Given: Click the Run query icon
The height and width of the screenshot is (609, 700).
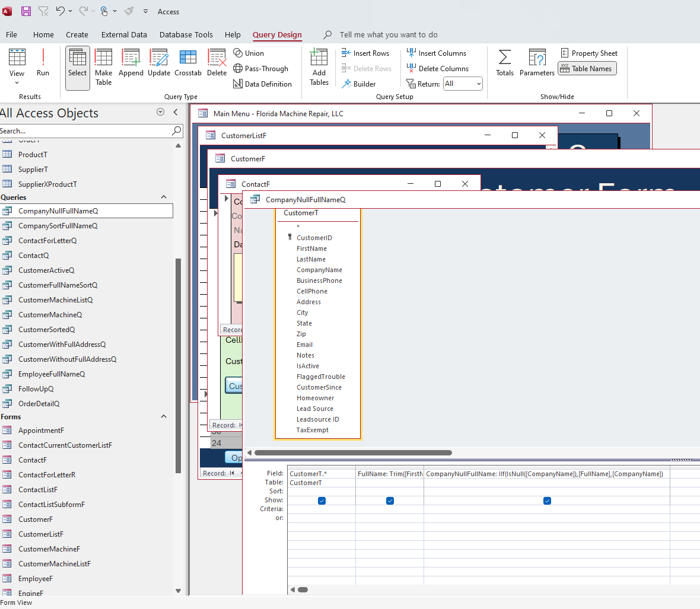Looking at the screenshot, I should tap(43, 63).
